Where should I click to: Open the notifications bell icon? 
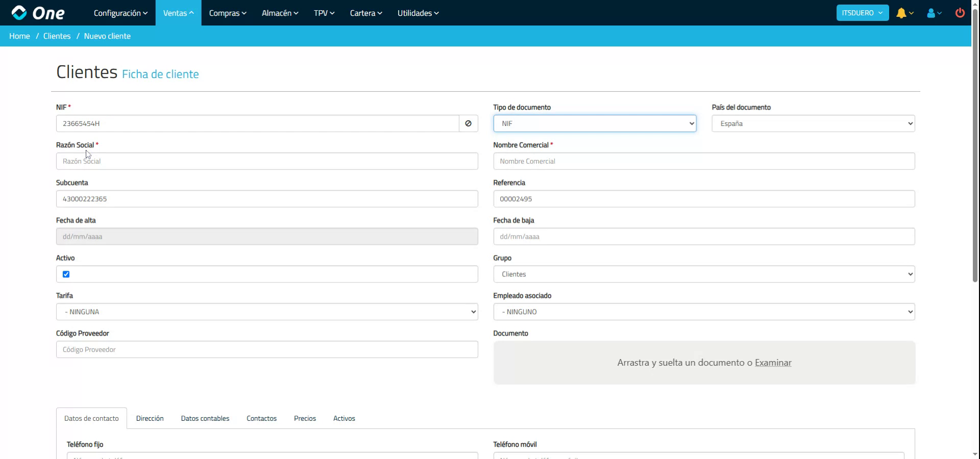pyautogui.click(x=902, y=13)
